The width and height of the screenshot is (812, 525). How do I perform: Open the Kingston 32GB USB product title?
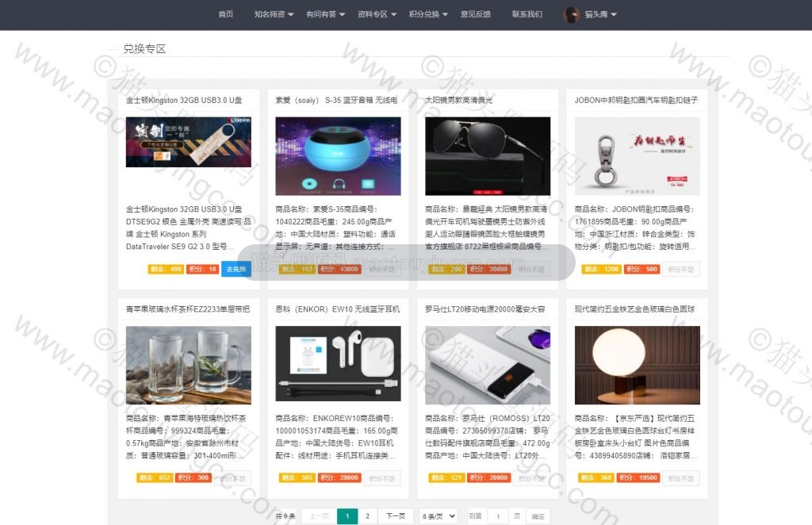[x=184, y=100]
